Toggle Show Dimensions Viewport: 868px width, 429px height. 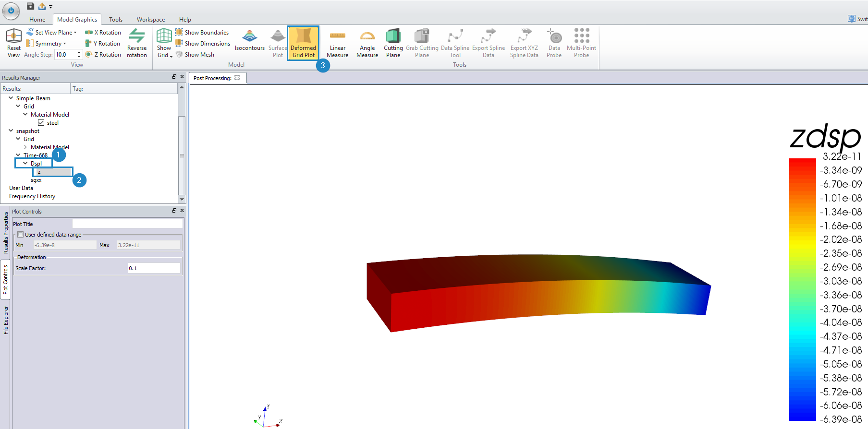point(203,43)
